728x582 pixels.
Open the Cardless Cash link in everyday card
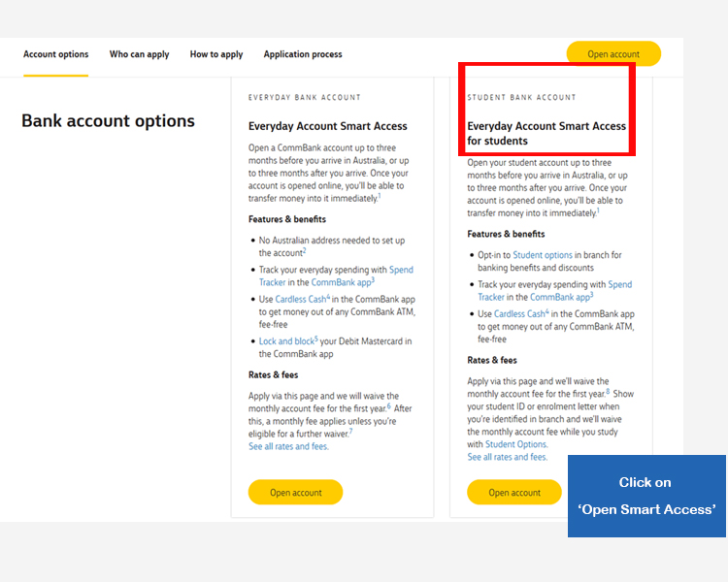pyautogui.click(x=301, y=300)
